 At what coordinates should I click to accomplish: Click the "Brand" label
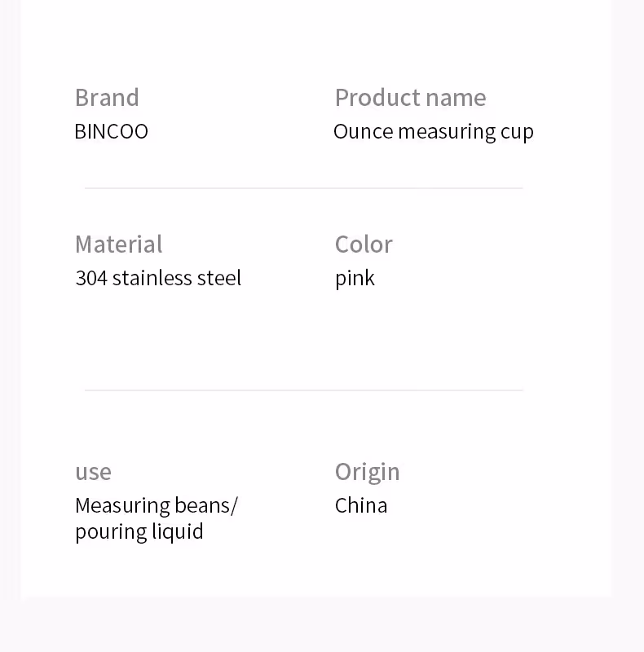[x=107, y=98]
